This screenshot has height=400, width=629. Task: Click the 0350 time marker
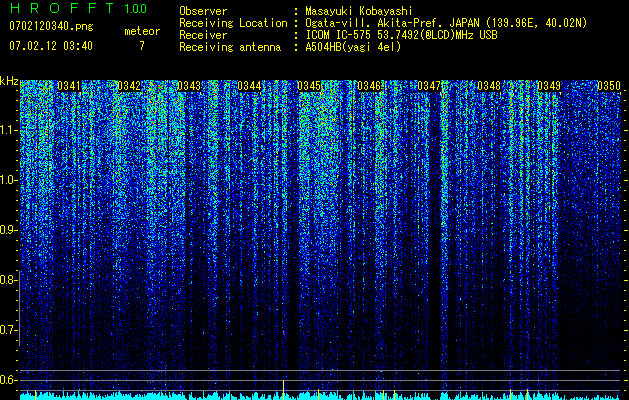609,86
